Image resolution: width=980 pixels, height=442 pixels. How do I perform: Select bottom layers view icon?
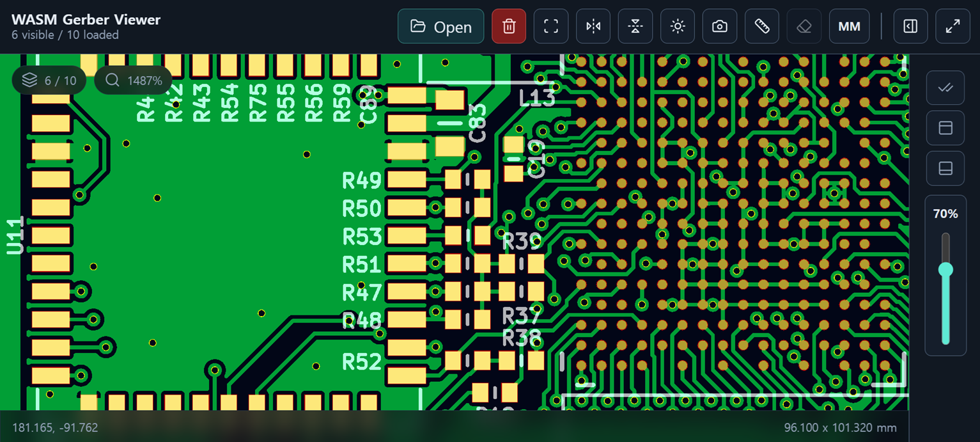(x=945, y=168)
